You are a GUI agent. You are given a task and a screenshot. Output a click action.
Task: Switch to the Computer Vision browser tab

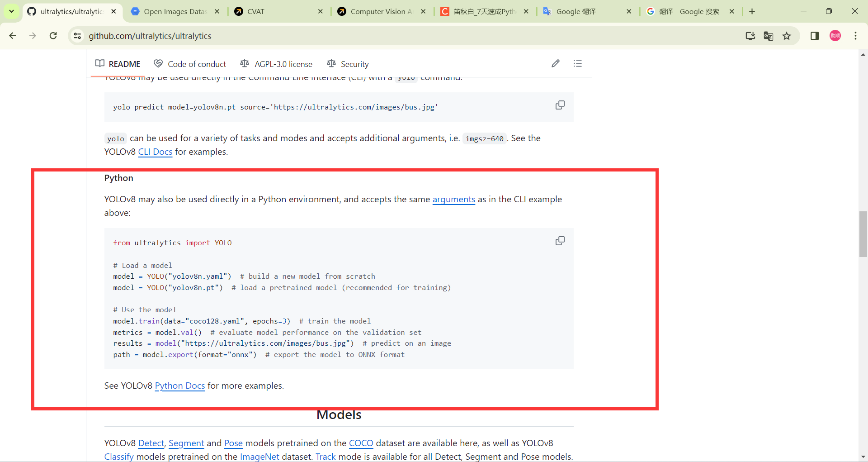(x=382, y=11)
